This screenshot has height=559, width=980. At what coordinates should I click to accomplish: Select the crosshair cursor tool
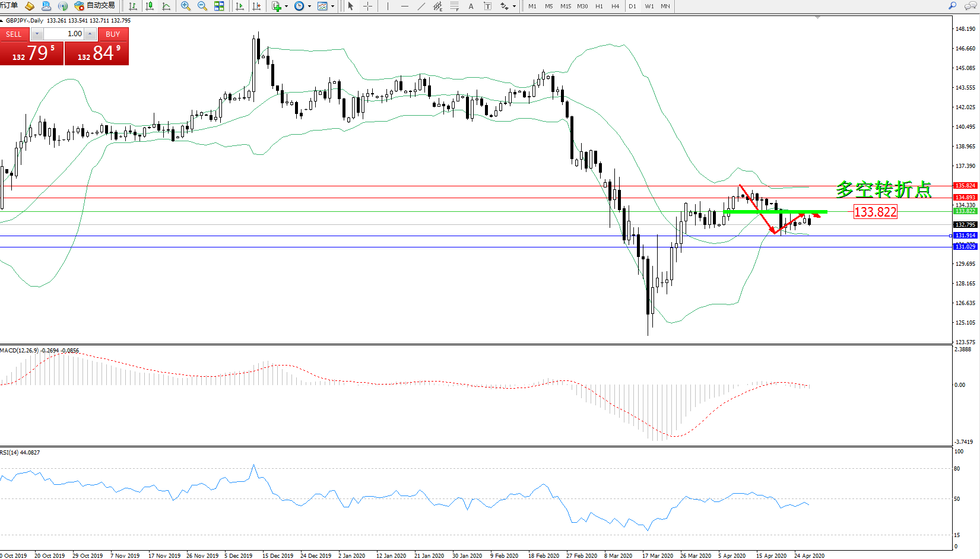(367, 6)
